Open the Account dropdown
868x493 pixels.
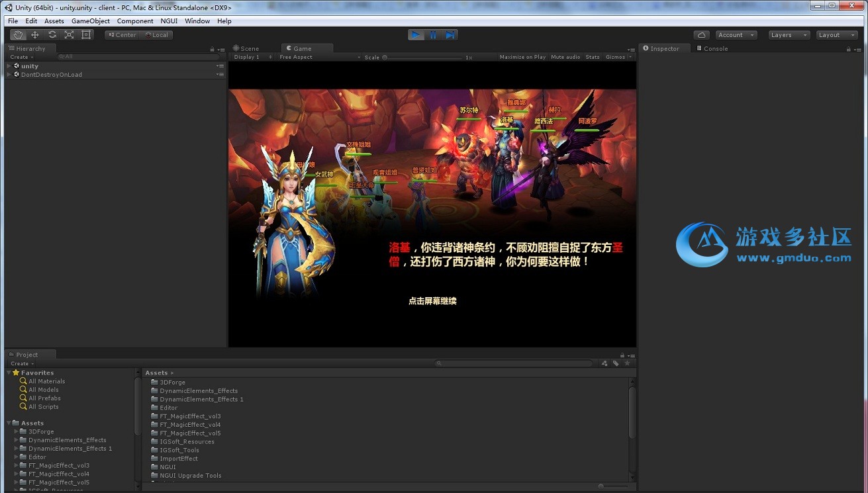[x=736, y=35]
